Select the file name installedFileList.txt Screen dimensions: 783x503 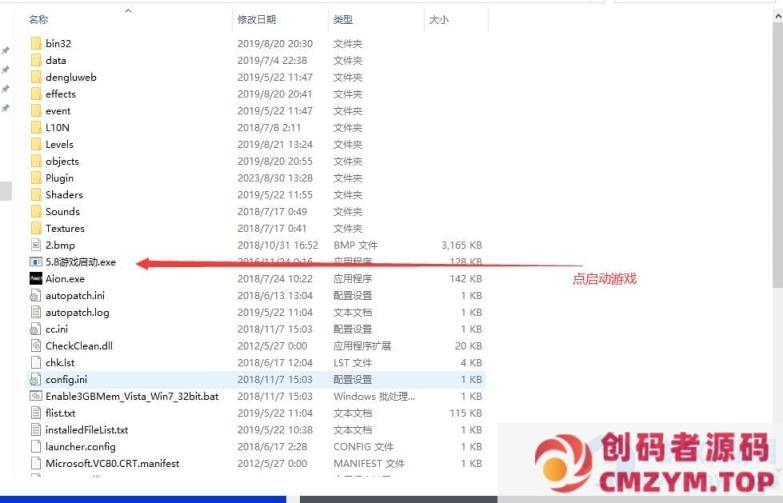[x=86, y=430]
